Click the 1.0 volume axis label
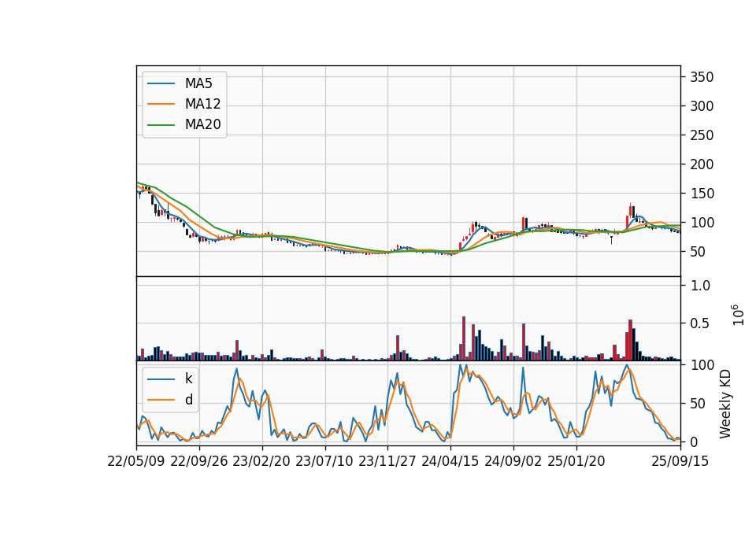The width and height of the screenshot is (756, 543). click(701, 286)
